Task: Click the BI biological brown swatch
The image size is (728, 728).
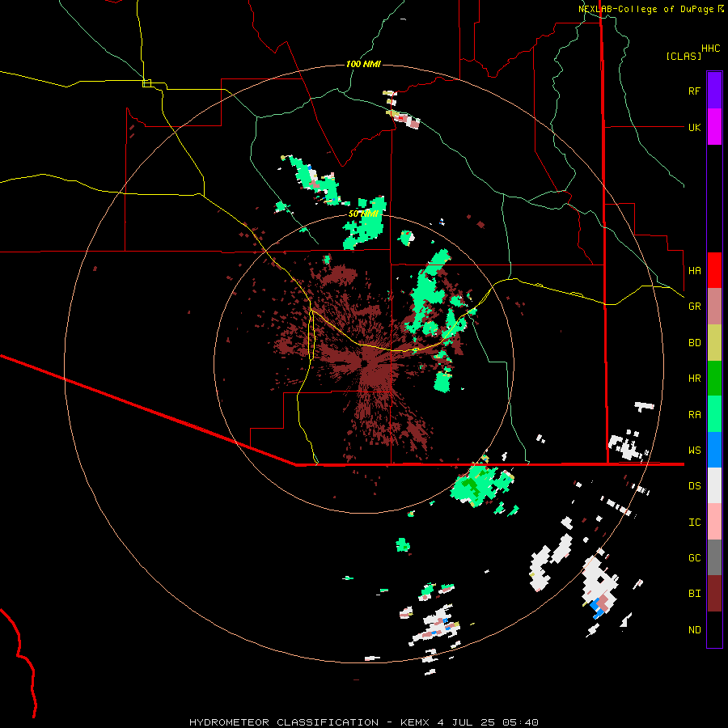Action: (714, 594)
